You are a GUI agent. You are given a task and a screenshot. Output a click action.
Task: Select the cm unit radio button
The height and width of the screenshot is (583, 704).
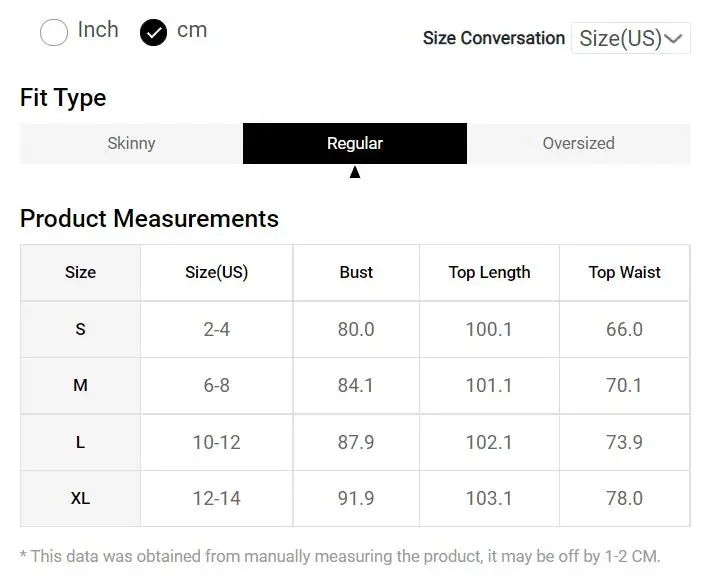coord(154,33)
